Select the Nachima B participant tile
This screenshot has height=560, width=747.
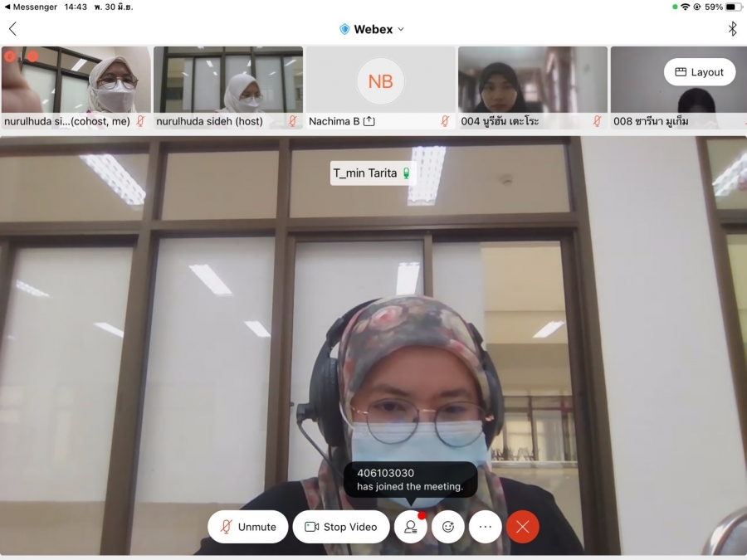coord(380,81)
